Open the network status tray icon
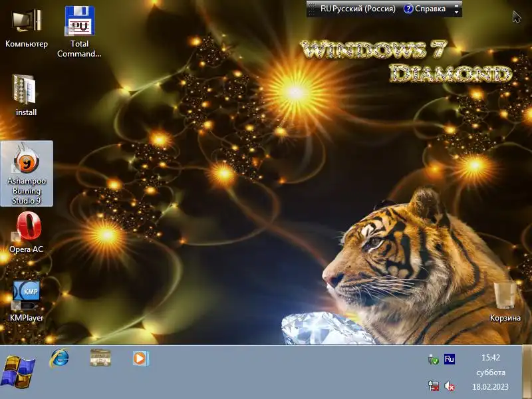This screenshot has width=532, height=399. (x=434, y=386)
